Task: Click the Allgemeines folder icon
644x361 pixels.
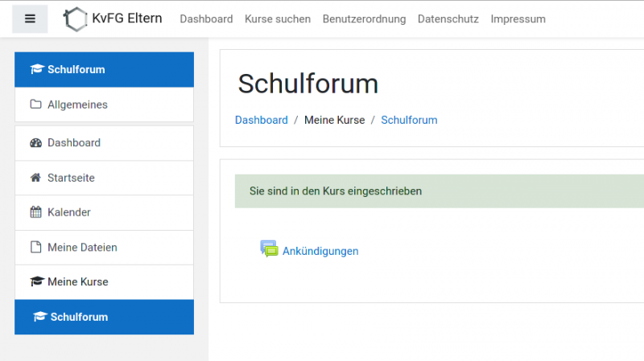Action: click(x=35, y=105)
